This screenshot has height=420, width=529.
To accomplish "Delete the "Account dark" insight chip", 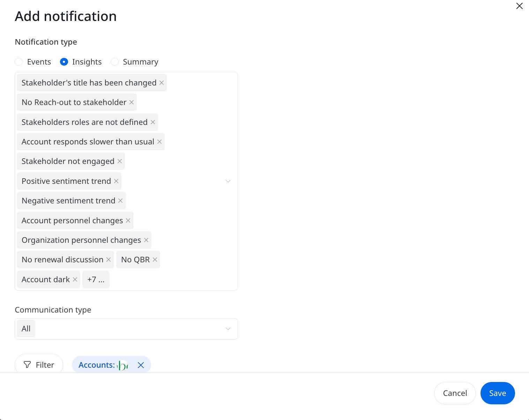I will (75, 279).
